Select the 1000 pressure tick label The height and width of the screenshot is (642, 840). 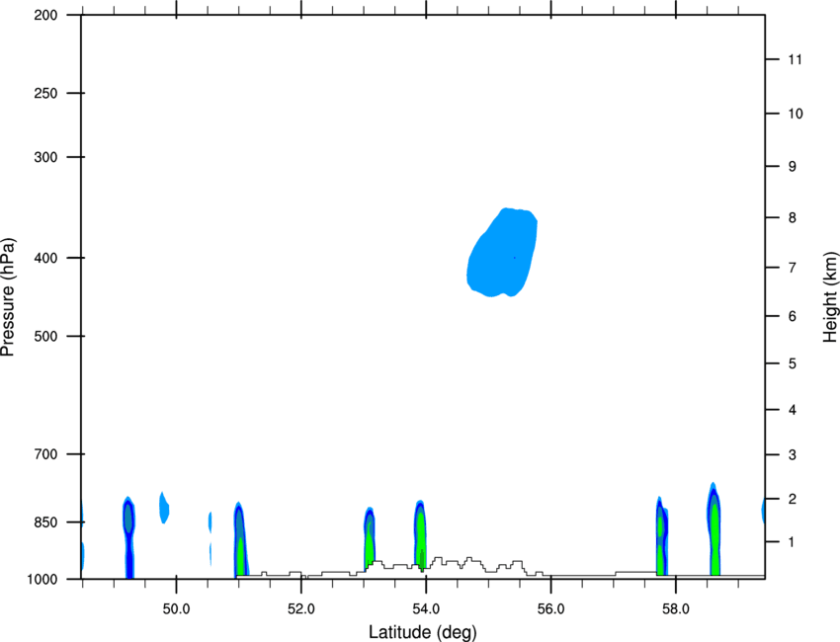(x=42, y=580)
